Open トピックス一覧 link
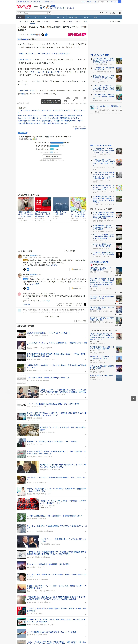Viewport: 138px width, 644px height. click(115, 21)
